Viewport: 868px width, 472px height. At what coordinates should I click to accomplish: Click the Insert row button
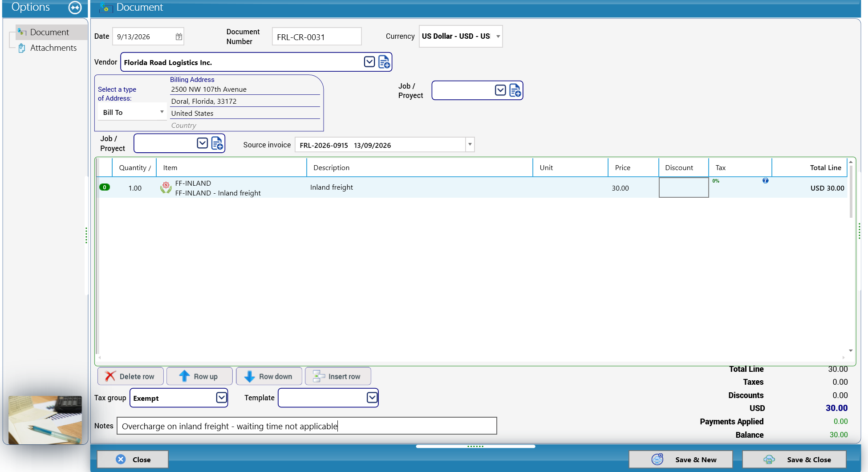338,376
